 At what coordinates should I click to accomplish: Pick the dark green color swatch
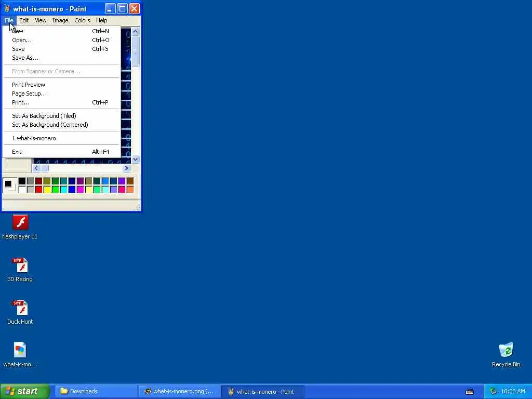click(55, 181)
